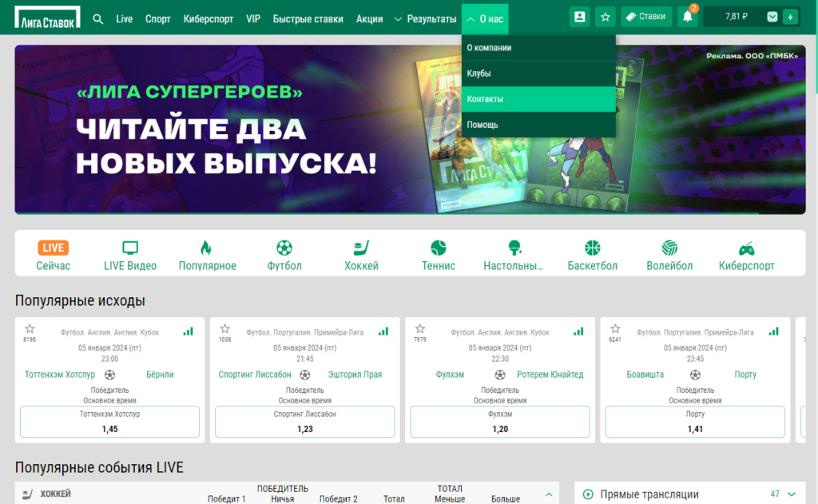Favorite the Фулхэм match star
Viewport: 818px width, 504px height.
pyautogui.click(x=420, y=329)
